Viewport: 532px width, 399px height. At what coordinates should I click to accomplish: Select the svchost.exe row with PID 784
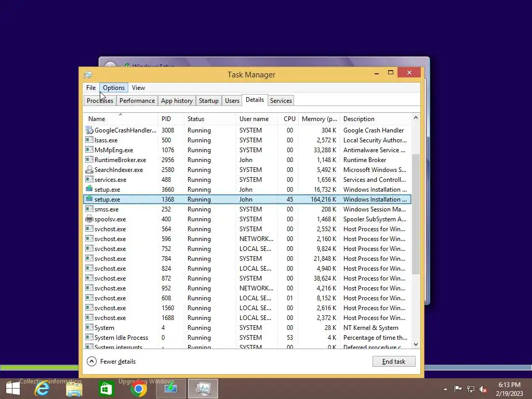(x=247, y=258)
